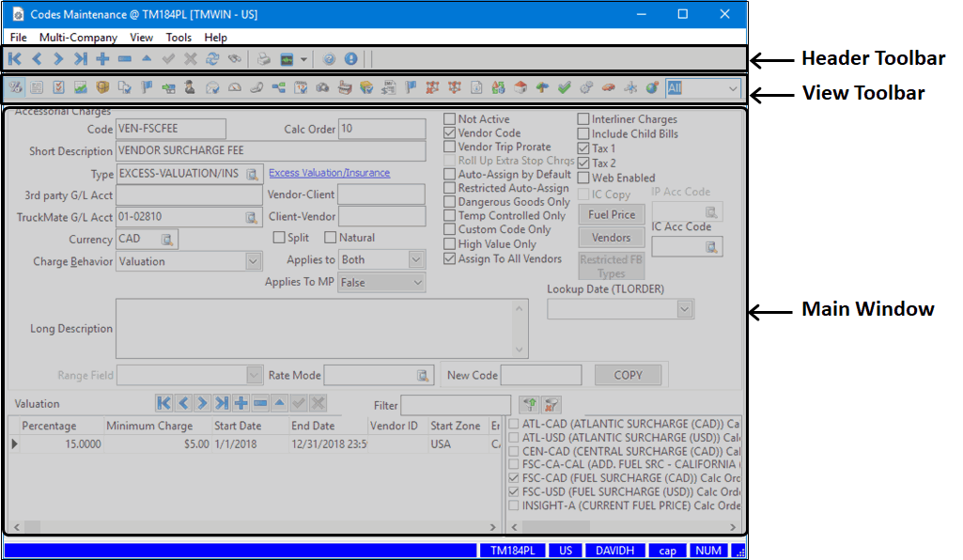Click the refresh icon in header toolbar
963x560 pixels.
pyautogui.click(x=212, y=59)
